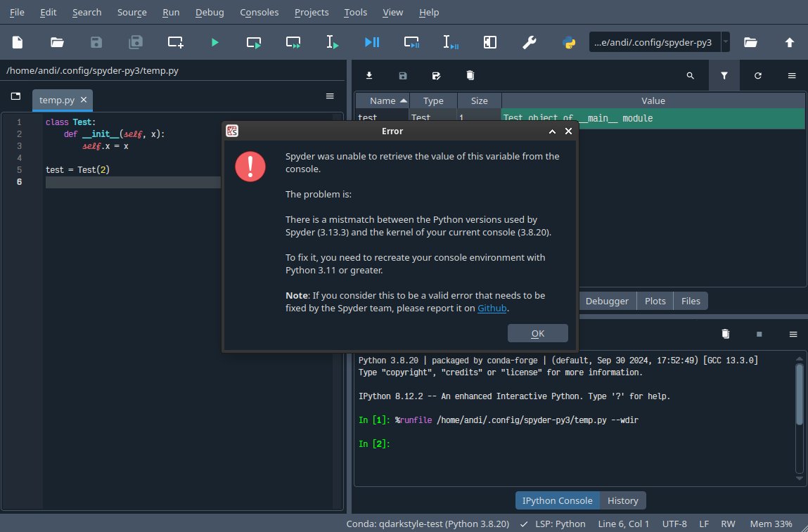Browse for a working directory folder icon

750,42
